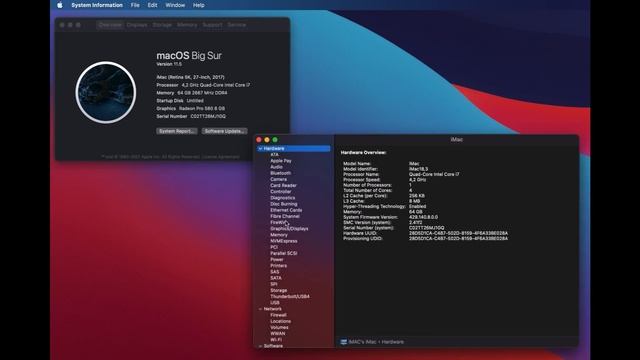
Task: Select Fibre Channel in the sidebar
Action: tap(285, 216)
